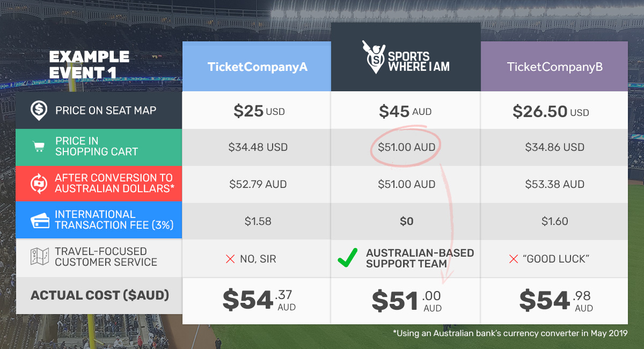
Task: Select the TicketCompanyA column header
Action: pos(257,67)
